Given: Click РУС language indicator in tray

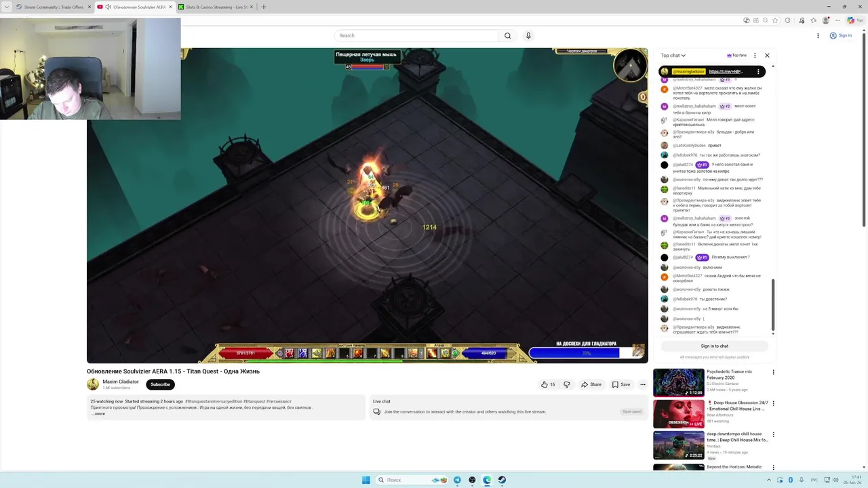Looking at the screenshot, I should pyautogui.click(x=814, y=480).
